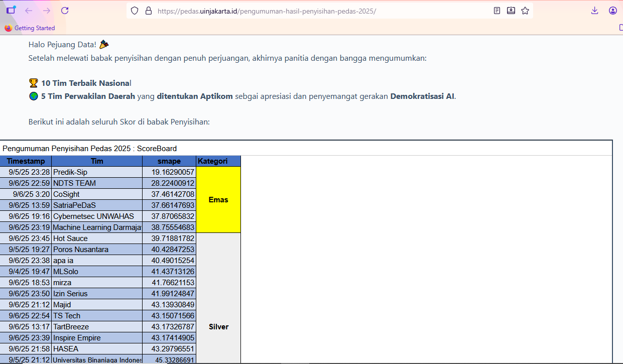Bookmark this page with the star icon

click(525, 11)
